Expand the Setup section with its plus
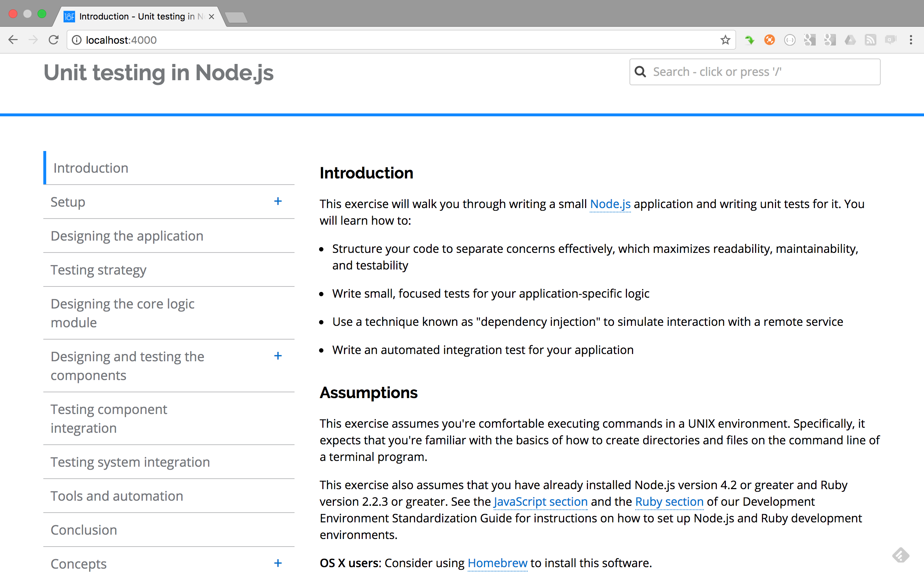This screenshot has height=578, width=924. point(278,202)
